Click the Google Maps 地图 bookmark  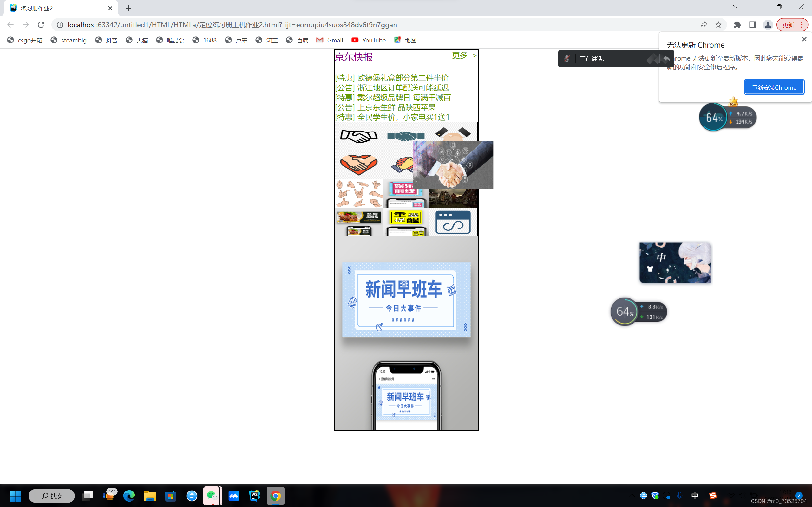point(408,39)
